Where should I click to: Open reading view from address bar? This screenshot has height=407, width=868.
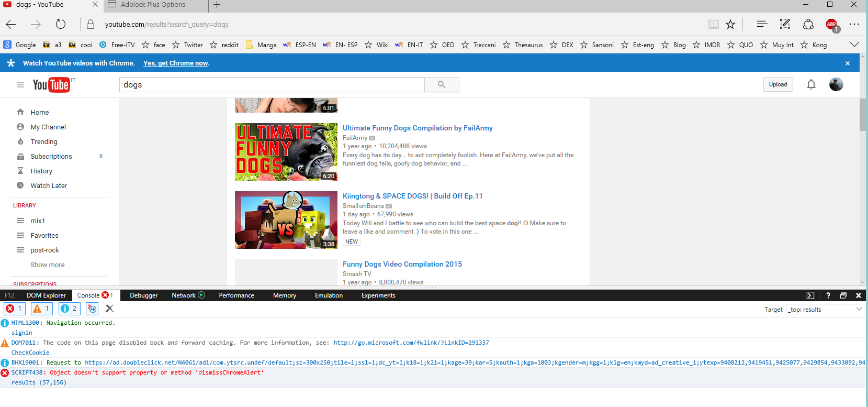point(713,24)
